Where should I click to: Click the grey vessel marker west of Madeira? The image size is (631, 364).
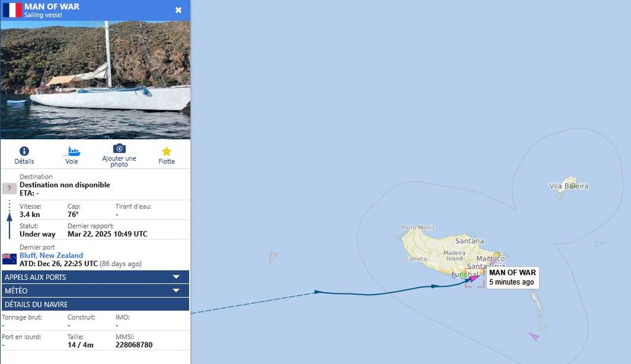273,257
